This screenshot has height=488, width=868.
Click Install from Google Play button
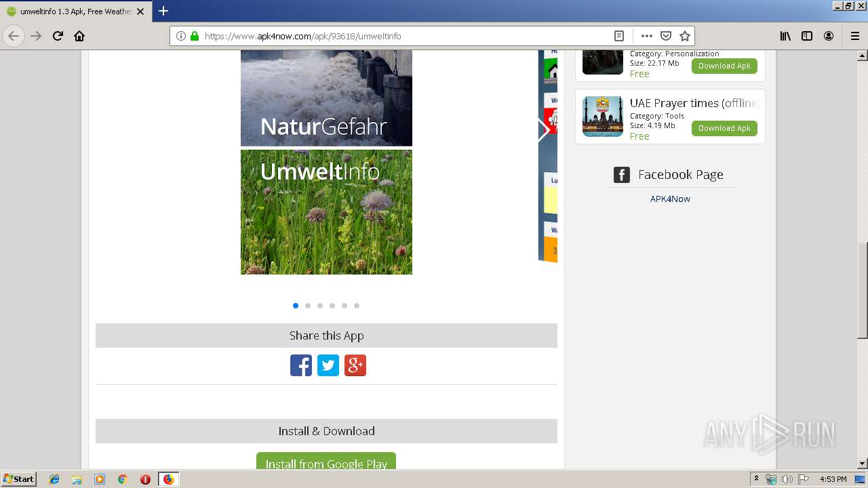(326, 461)
